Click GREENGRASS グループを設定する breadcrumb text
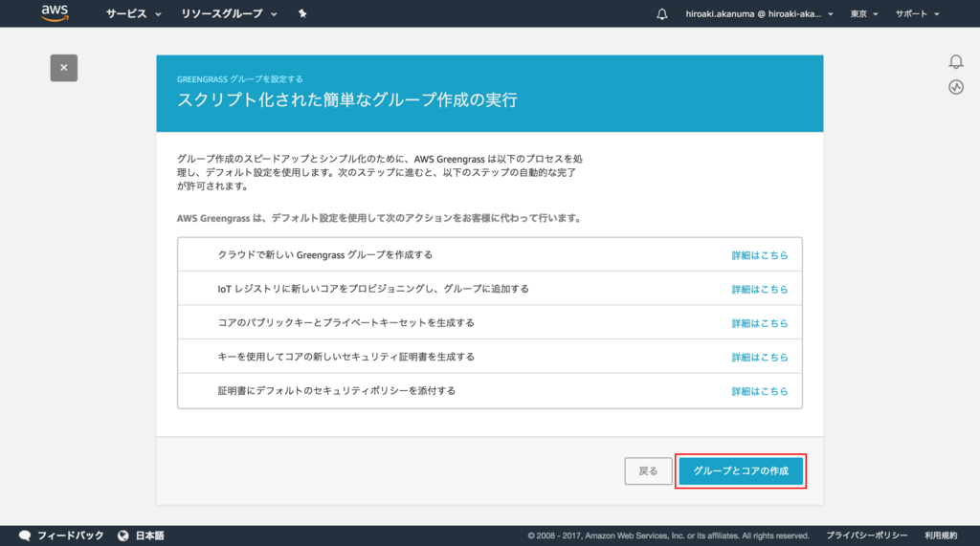Screen dimensions: 980x546 pyautogui.click(x=240, y=79)
